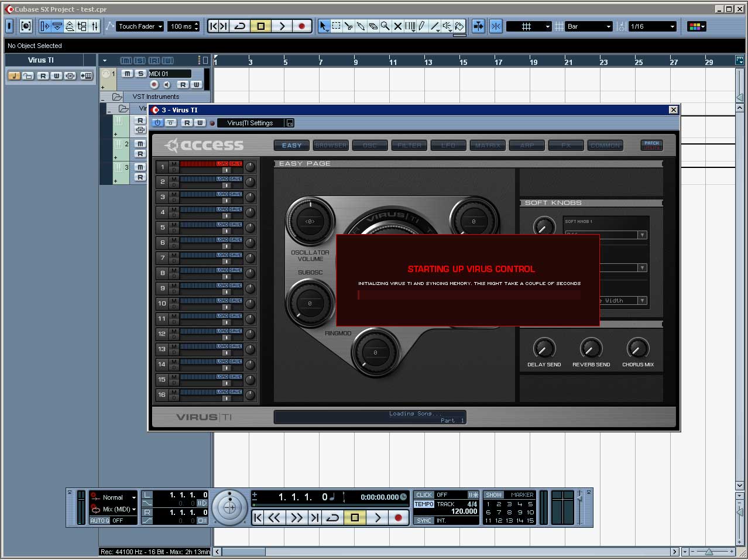Open the 1/16 quantize dropdown
The height and width of the screenshot is (560, 748).
(x=652, y=26)
